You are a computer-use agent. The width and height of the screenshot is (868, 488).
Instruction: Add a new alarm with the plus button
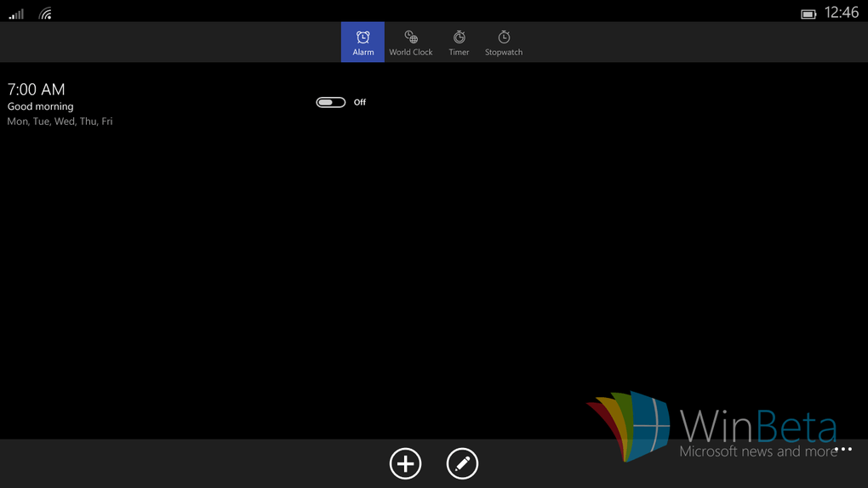point(405,463)
